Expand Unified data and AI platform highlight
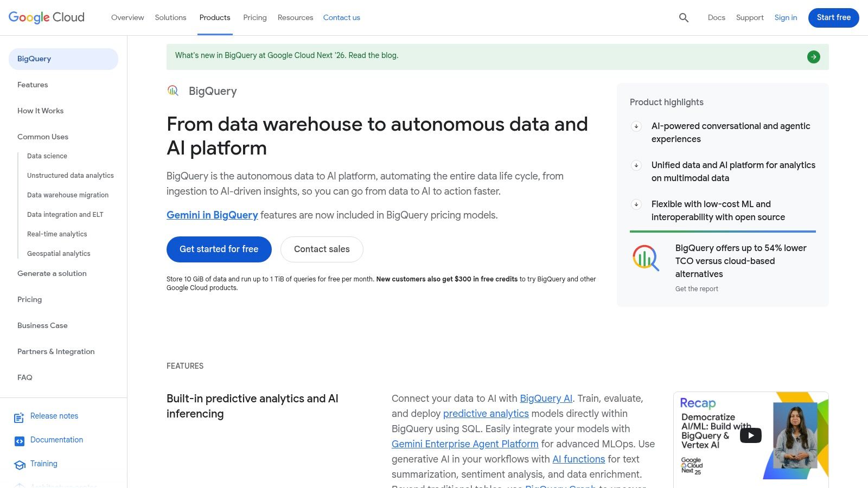 [x=636, y=165]
